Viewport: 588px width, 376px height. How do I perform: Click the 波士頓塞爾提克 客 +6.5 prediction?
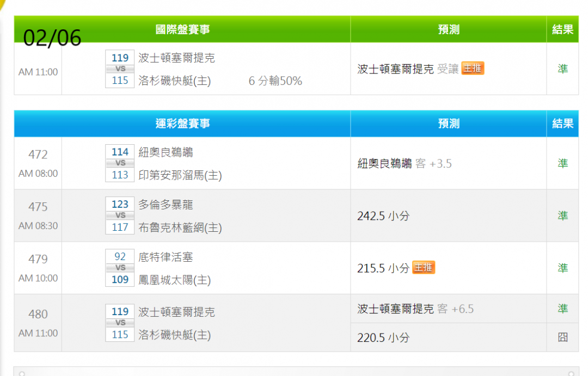pyautogui.click(x=415, y=309)
